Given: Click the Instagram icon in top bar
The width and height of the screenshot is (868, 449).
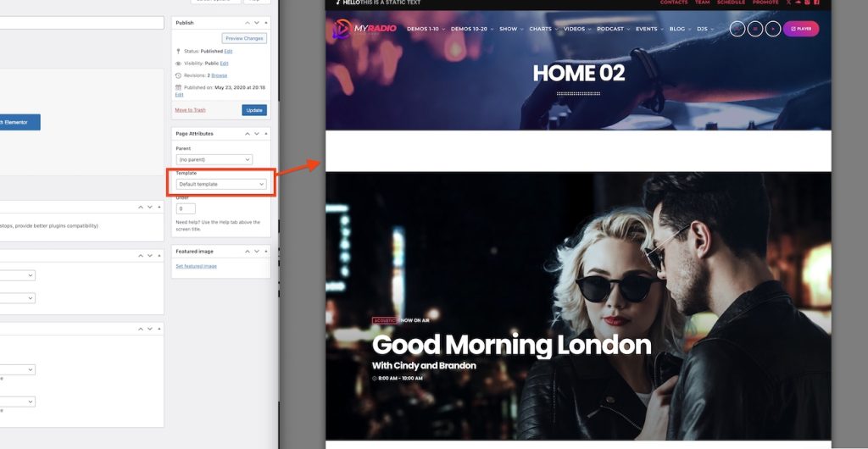Looking at the screenshot, I should pos(808,3).
